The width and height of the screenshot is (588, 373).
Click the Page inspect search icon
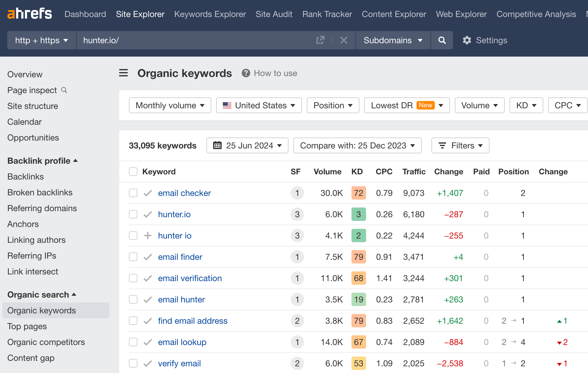tap(64, 90)
